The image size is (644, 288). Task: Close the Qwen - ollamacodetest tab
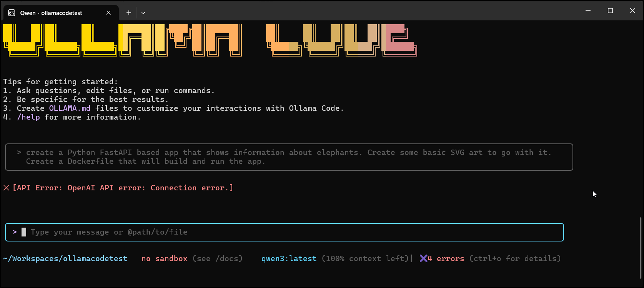point(108,13)
